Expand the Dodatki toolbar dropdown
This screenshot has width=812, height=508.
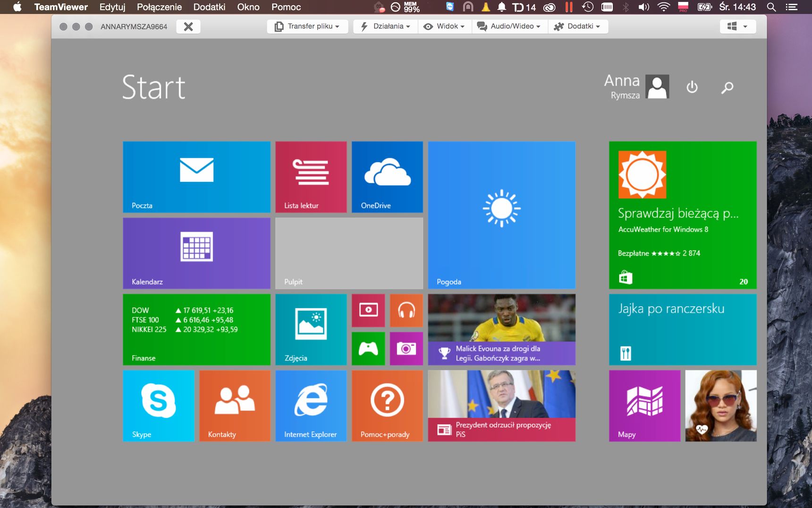point(577,26)
